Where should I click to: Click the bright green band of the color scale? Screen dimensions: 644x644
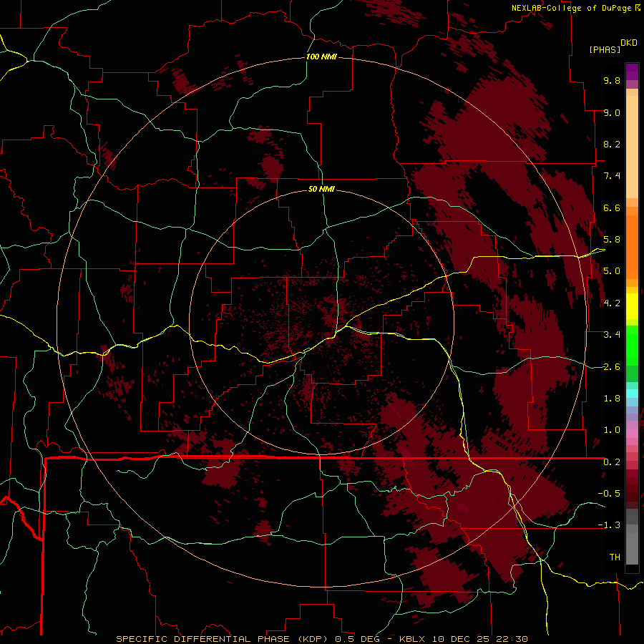632,346
